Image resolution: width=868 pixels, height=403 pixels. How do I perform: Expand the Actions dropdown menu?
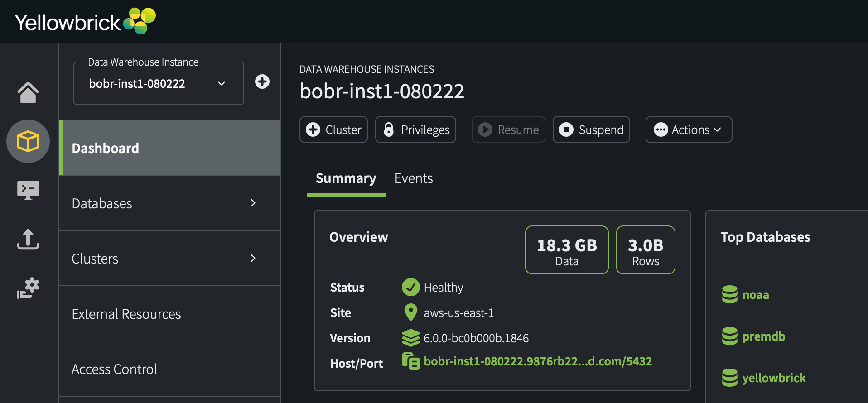click(688, 130)
